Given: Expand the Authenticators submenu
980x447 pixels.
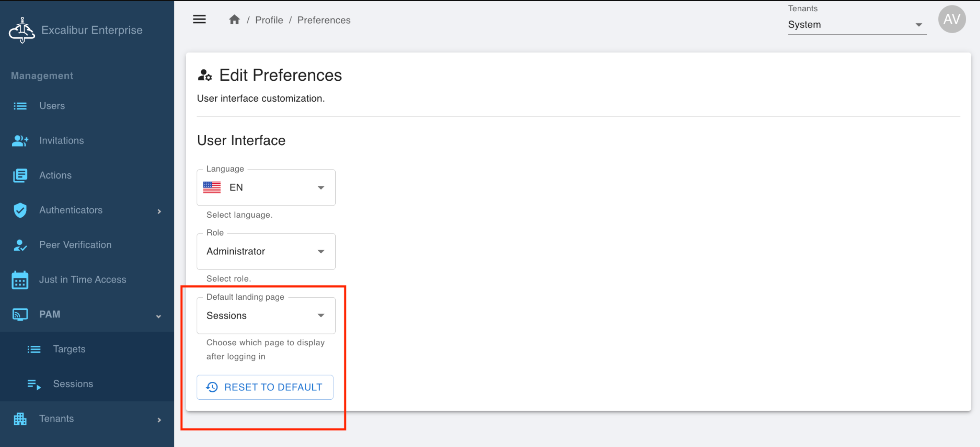Looking at the screenshot, I should (x=159, y=211).
